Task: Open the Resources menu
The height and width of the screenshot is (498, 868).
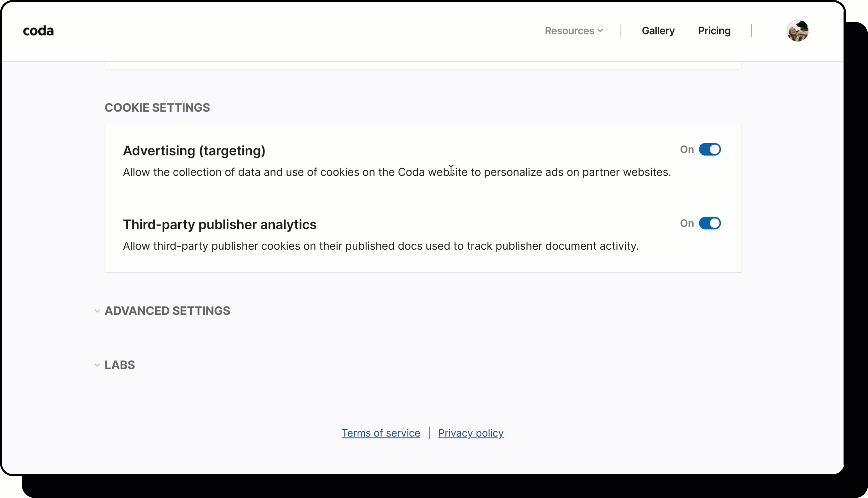Action: click(570, 31)
